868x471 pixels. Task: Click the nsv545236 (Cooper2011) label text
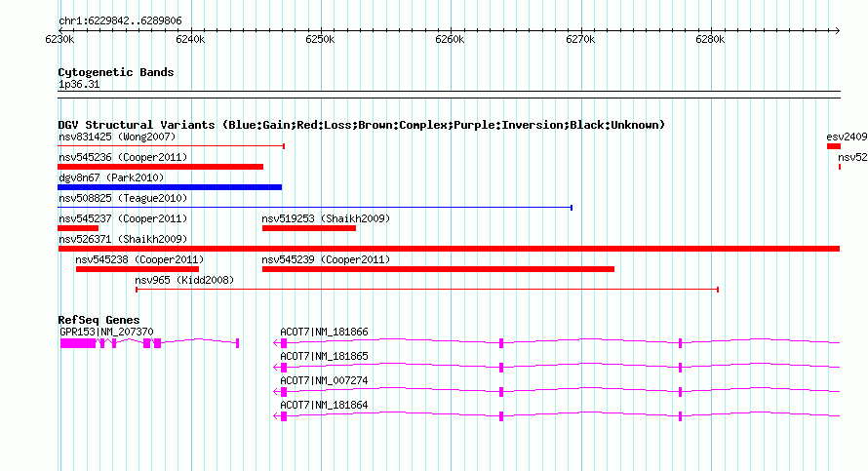pos(123,157)
